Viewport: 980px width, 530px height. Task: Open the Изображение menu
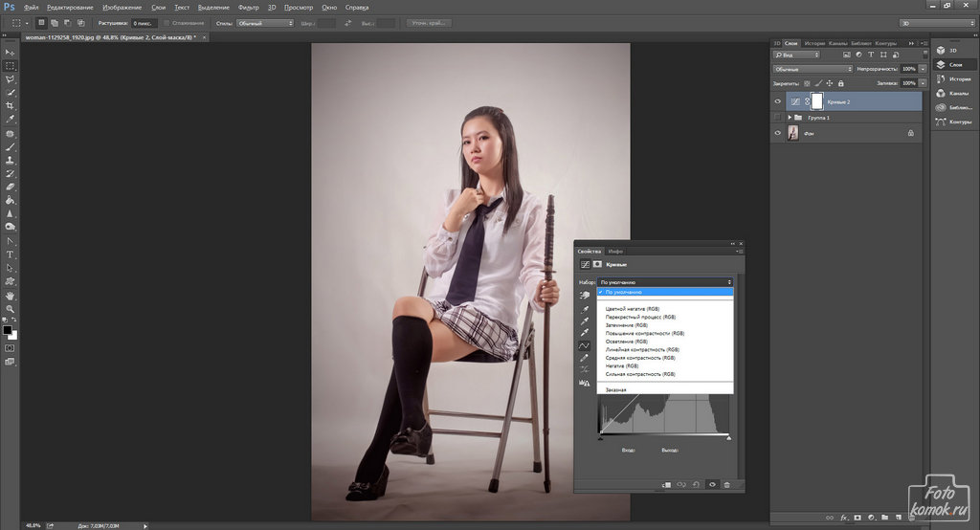click(122, 8)
